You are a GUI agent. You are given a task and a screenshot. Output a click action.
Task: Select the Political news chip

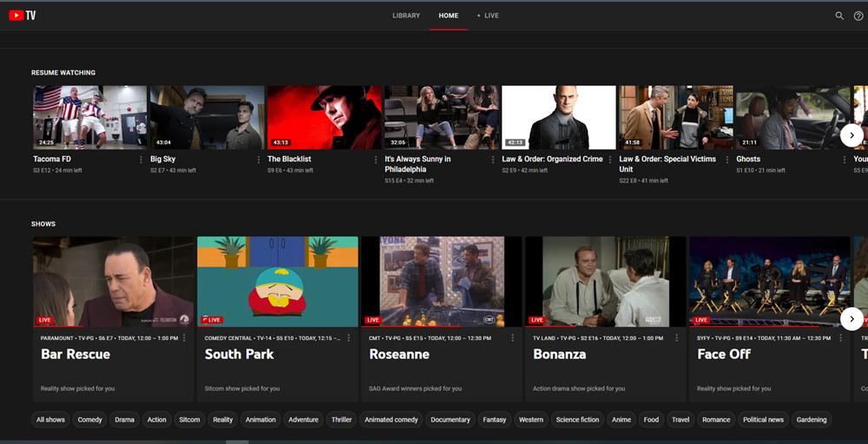point(763,420)
